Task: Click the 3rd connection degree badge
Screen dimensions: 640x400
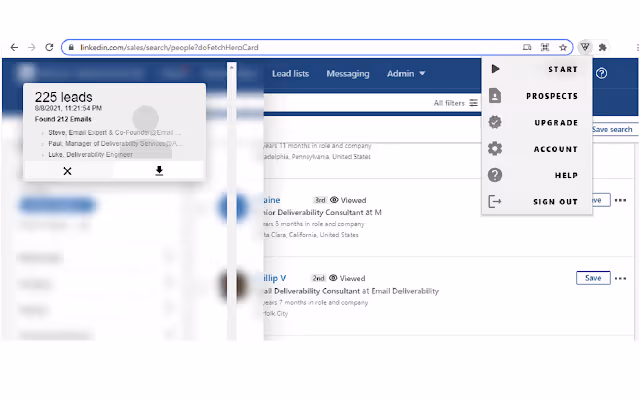Action: [320, 200]
